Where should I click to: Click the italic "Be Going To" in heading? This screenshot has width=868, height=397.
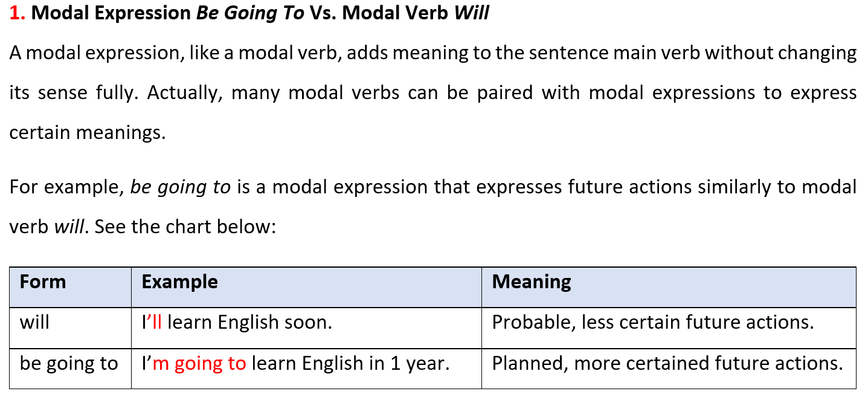250,15
